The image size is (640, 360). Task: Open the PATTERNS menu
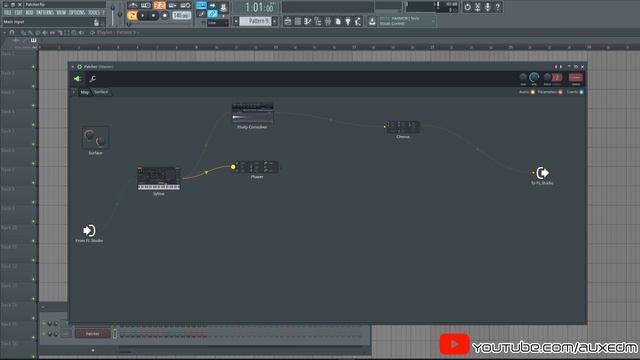click(x=45, y=13)
